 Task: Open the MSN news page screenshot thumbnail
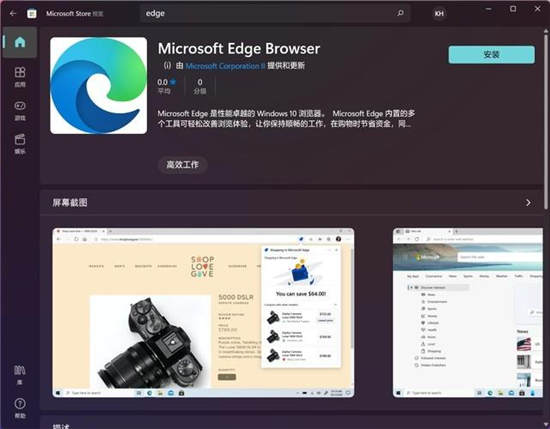pyautogui.click(x=468, y=313)
